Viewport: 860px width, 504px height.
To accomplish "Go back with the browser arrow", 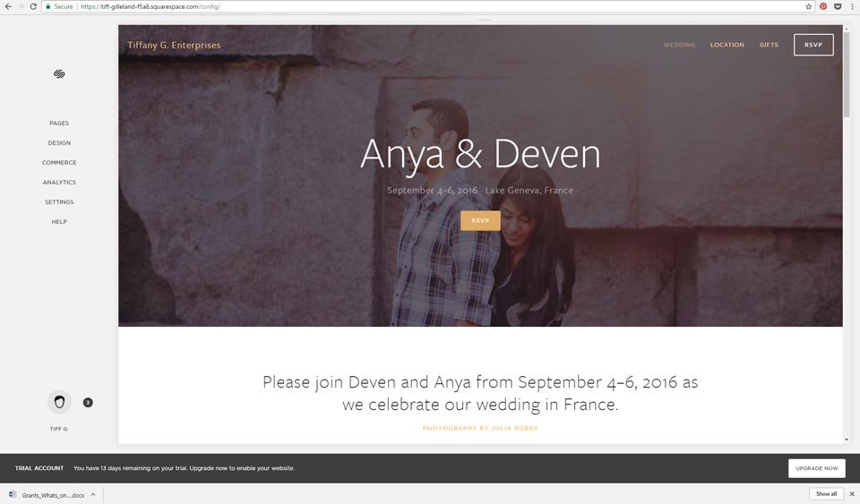I will click(x=8, y=6).
